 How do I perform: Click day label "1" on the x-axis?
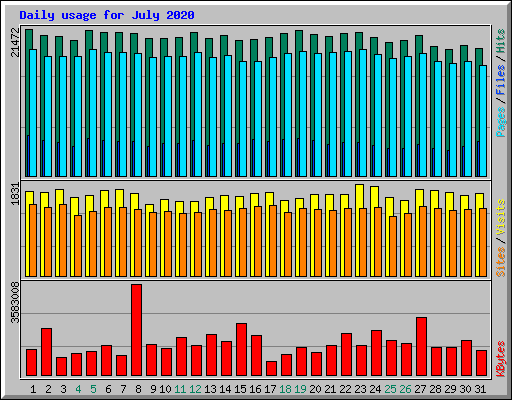pos(33,389)
